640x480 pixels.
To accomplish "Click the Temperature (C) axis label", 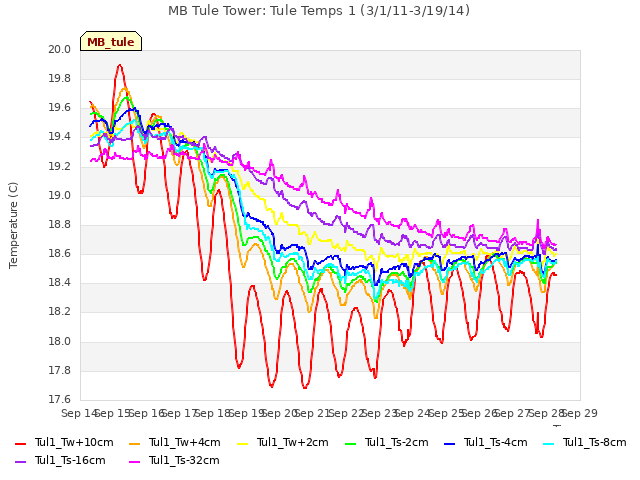I will (x=13, y=225).
